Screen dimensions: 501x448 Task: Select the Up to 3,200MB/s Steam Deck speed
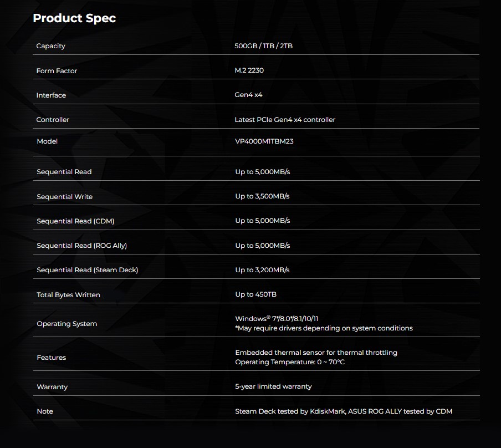click(x=262, y=270)
